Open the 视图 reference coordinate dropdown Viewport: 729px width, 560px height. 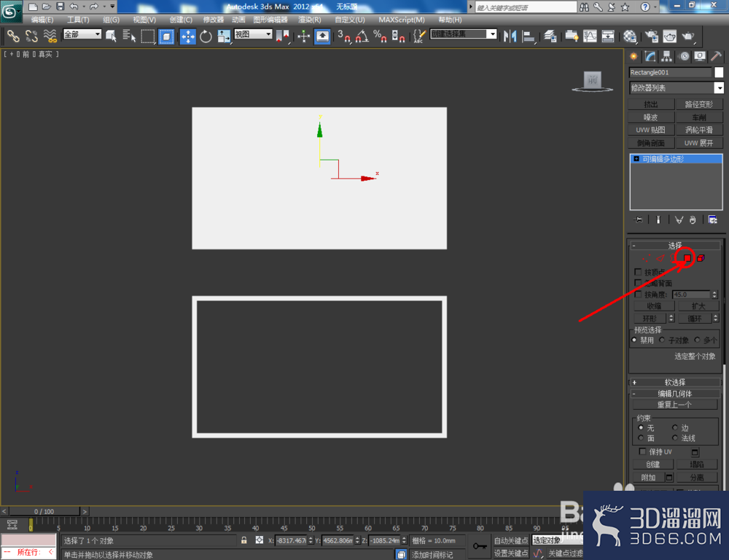tap(253, 34)
